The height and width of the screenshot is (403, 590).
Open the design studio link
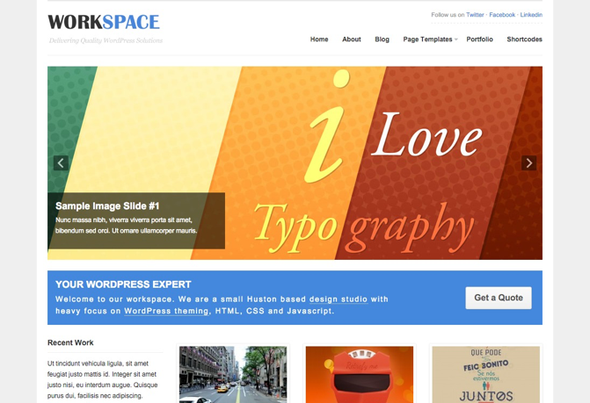point(338,299)
